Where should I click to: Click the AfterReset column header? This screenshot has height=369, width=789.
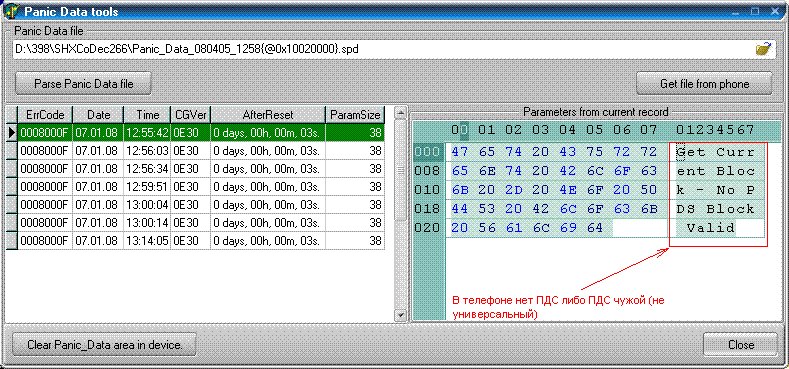click(268, 115)
